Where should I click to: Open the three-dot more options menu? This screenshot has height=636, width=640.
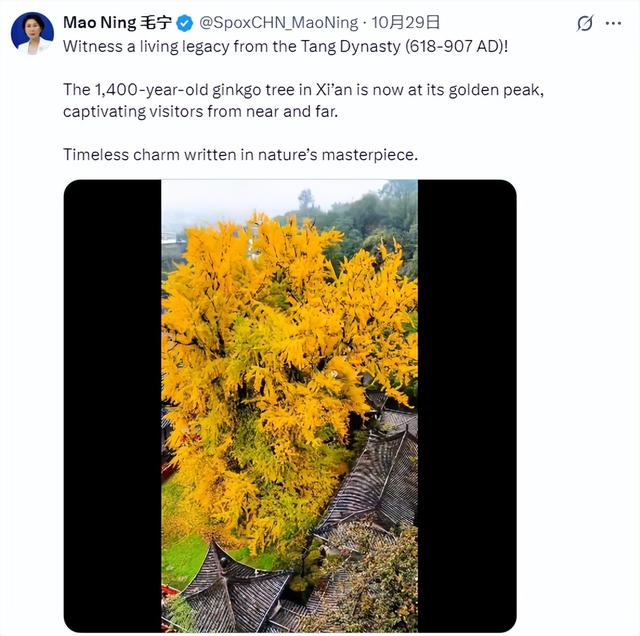(615, 23)
